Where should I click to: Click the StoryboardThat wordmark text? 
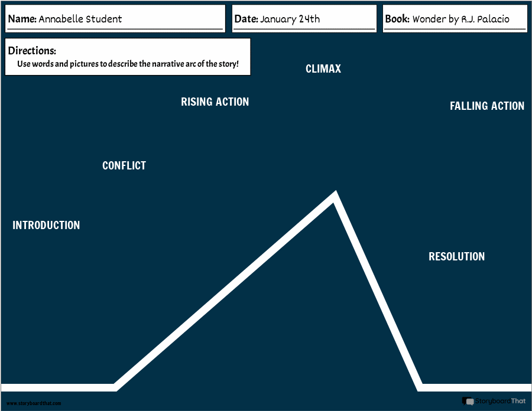(500, 401)
